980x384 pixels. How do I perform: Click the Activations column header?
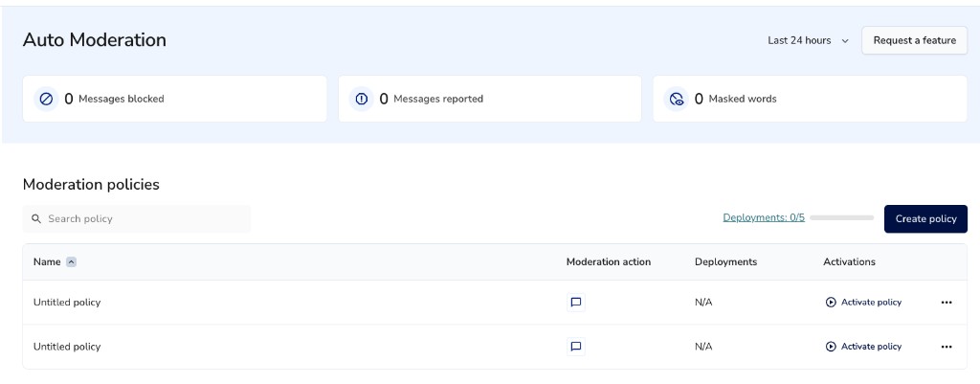click(x=849, y=262)
